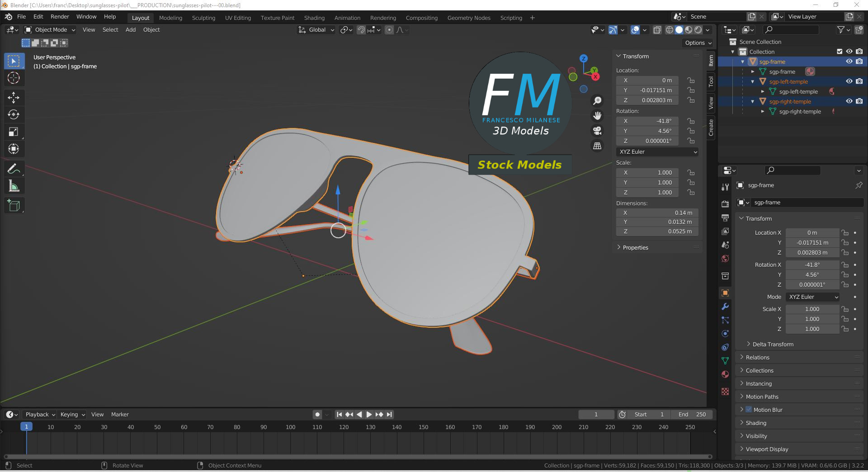Open the World properties tab
Image resolution: width=868 pixels, height=472 pixels.
(725, 259)
